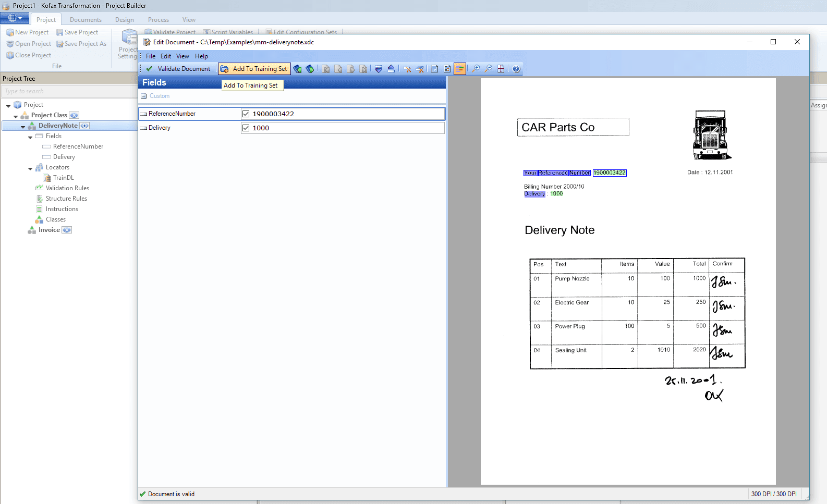Select Validation Rules in project tree
Viewport: 827px width, 504px height.
click(67, 188)
